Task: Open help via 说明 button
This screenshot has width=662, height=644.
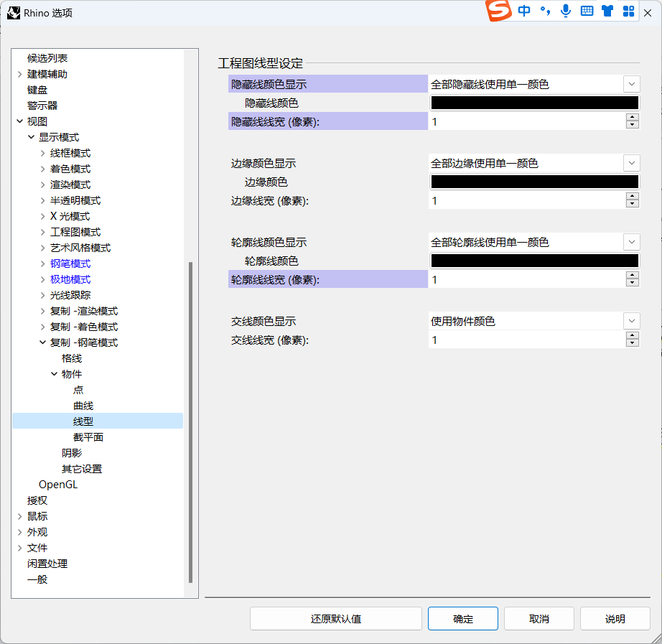Action: tap(615, 619)
